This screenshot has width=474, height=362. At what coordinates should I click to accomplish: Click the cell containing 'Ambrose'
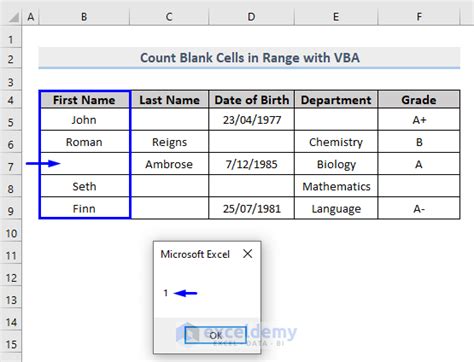click(x=169, y=164)
